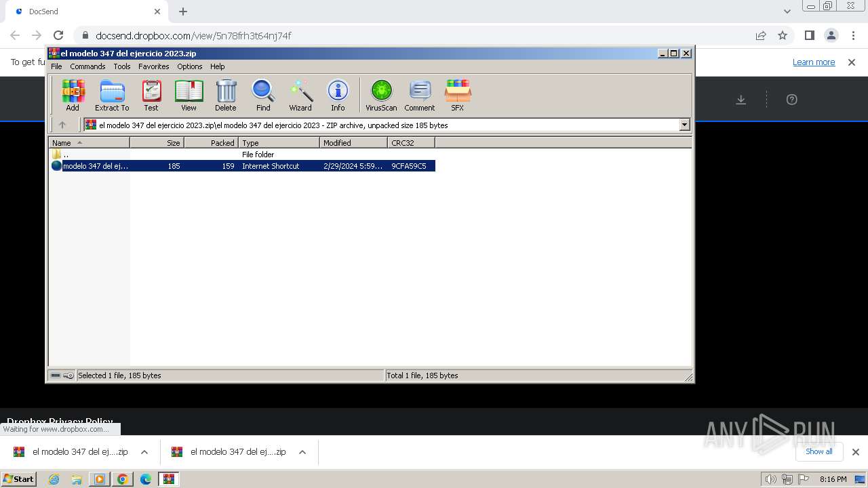The width and height of the screenshot is (868, 488).
Task: Click the Delete trash can icon
Action: coord(226,95)
